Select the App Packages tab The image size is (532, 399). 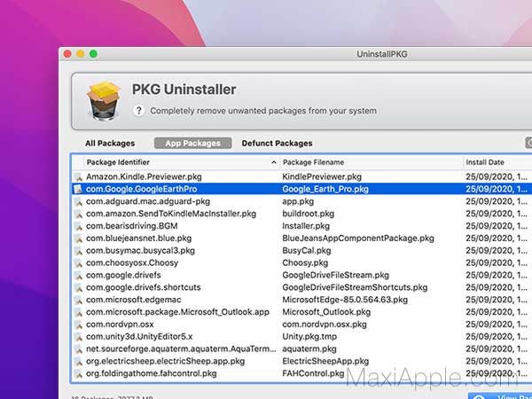coord(193,143)
